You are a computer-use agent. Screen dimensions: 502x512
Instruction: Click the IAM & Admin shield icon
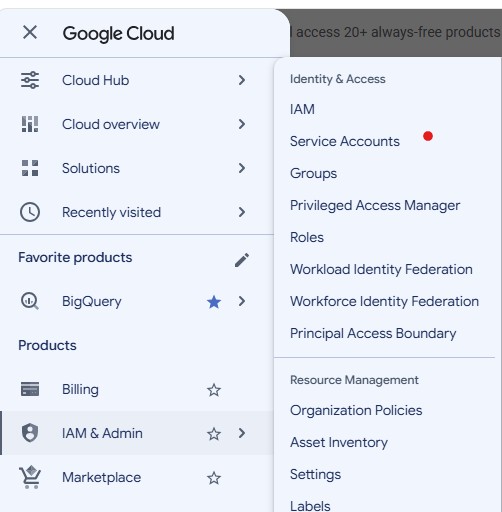click(x=30, y=433)
